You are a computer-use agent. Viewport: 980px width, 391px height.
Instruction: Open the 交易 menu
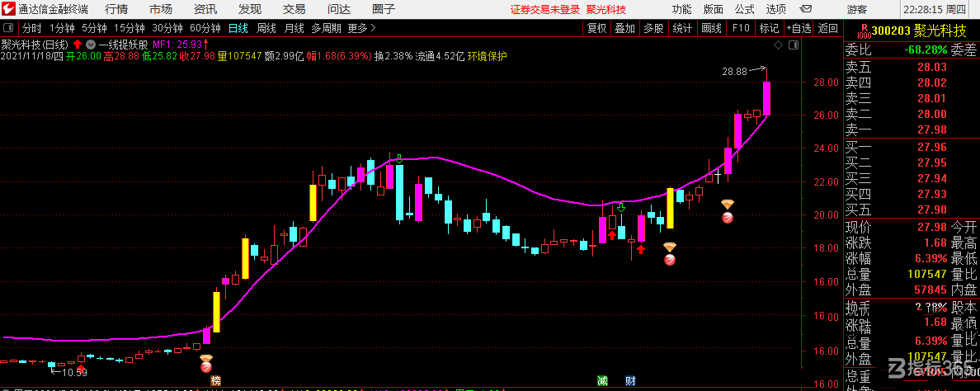tap(294, 9)
